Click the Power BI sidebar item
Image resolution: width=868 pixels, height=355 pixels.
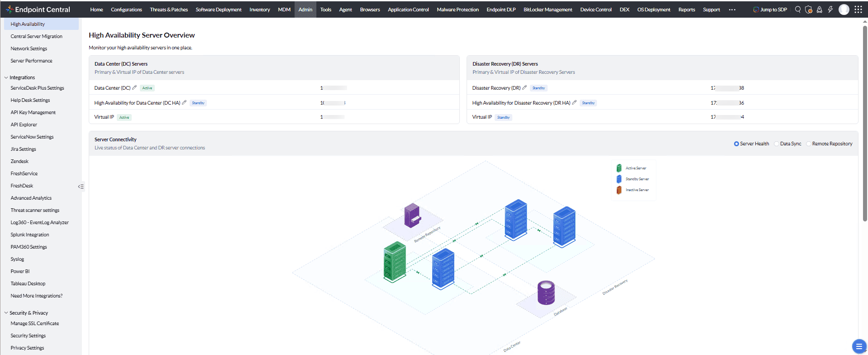(x=20, y=271)
